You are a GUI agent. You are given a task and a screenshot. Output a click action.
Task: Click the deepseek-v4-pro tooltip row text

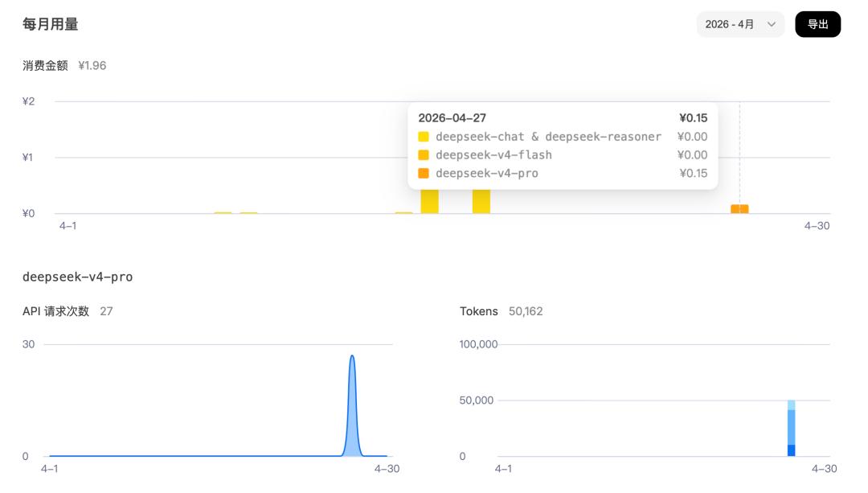[x=487, y=174]
